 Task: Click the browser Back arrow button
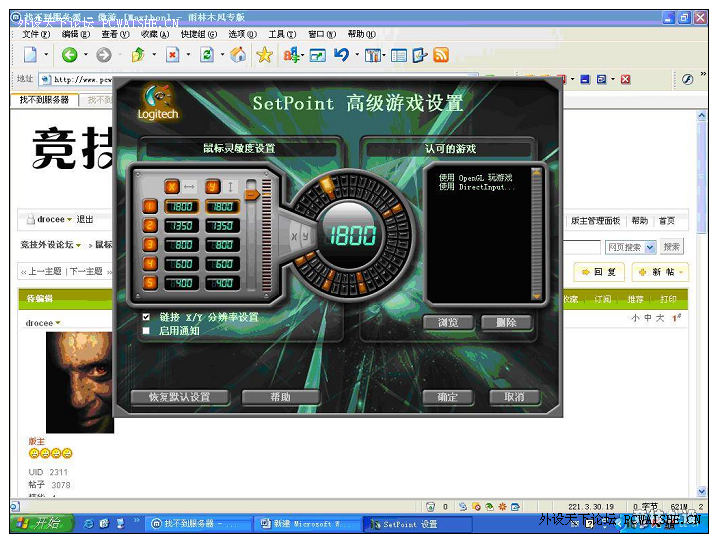(x=69, y=56)
